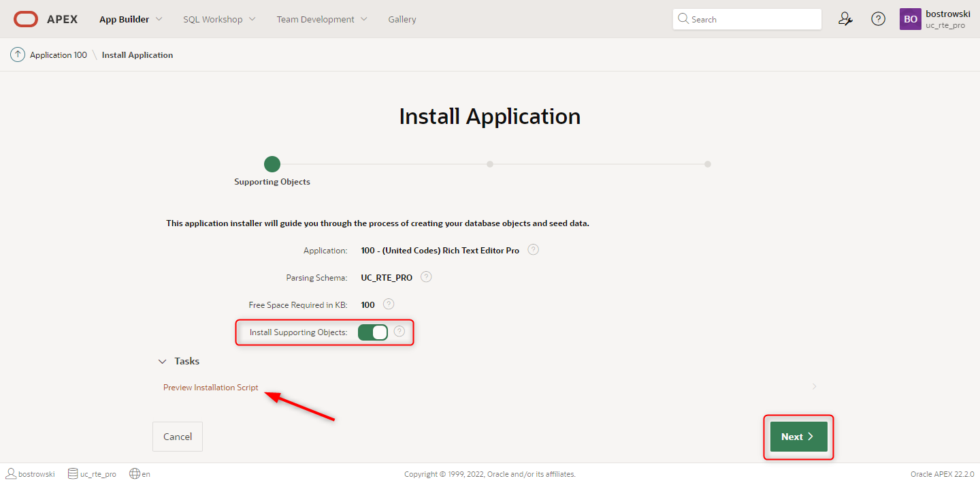Click the Oracle APEX logo
Screen dimensions: 980x485
[x=46, y=19]
